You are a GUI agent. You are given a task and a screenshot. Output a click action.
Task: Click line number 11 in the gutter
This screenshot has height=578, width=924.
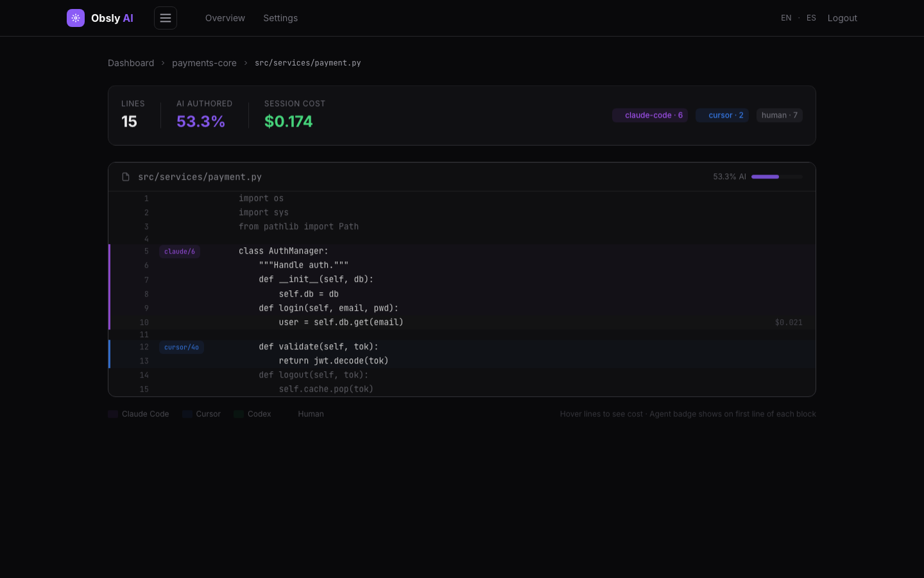[144, 335]
